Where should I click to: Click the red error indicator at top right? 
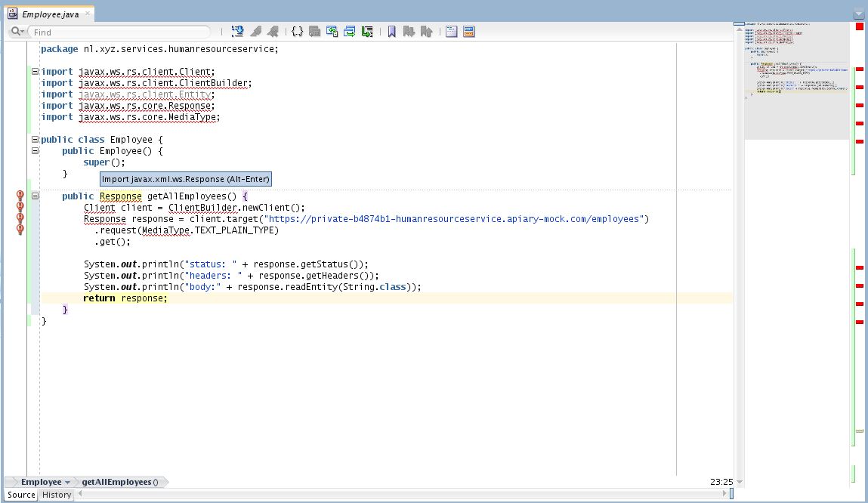860,27
